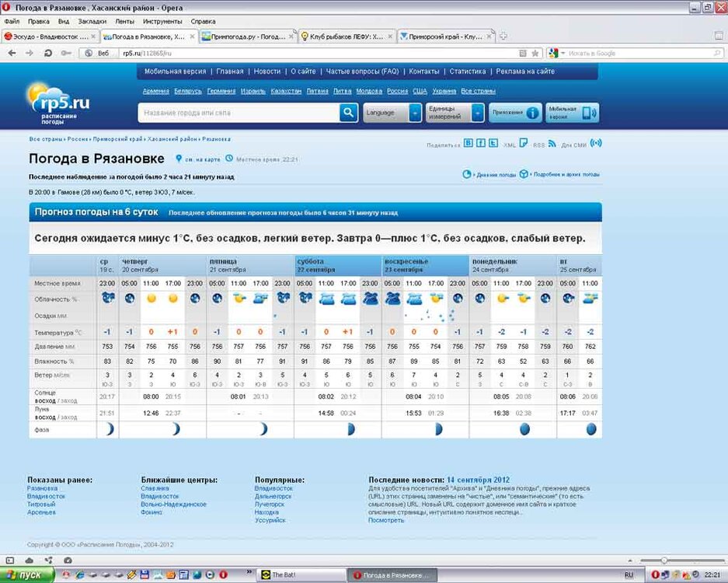Viewport: 728px width, 583px height.
Task: Go back using browser back arrow
Action: tap(12, 53)
